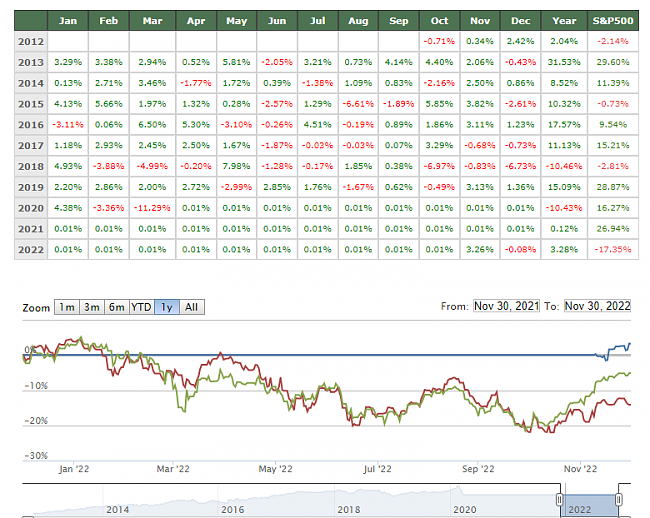The width and height of the screenshot is (650, 518).
Task: Select the 2020 row label
Action: [31, 207]
